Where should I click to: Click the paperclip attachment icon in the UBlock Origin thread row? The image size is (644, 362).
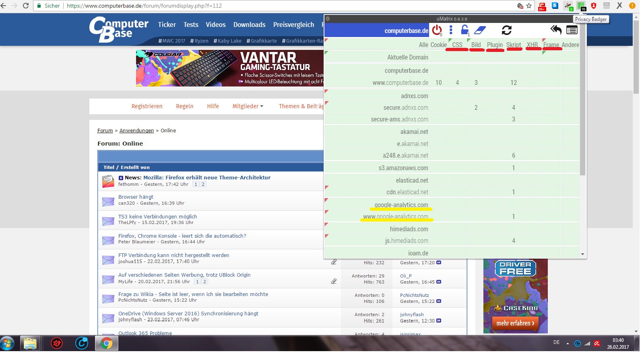pos(334,281)
